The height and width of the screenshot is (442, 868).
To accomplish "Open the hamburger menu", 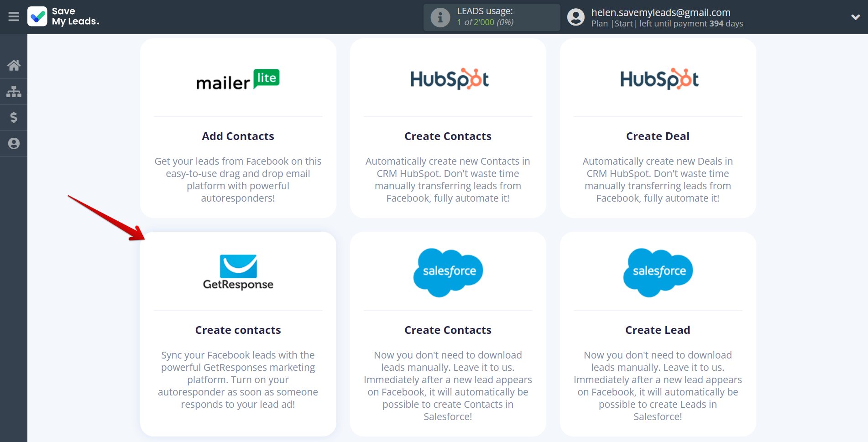I will [14, 17].
